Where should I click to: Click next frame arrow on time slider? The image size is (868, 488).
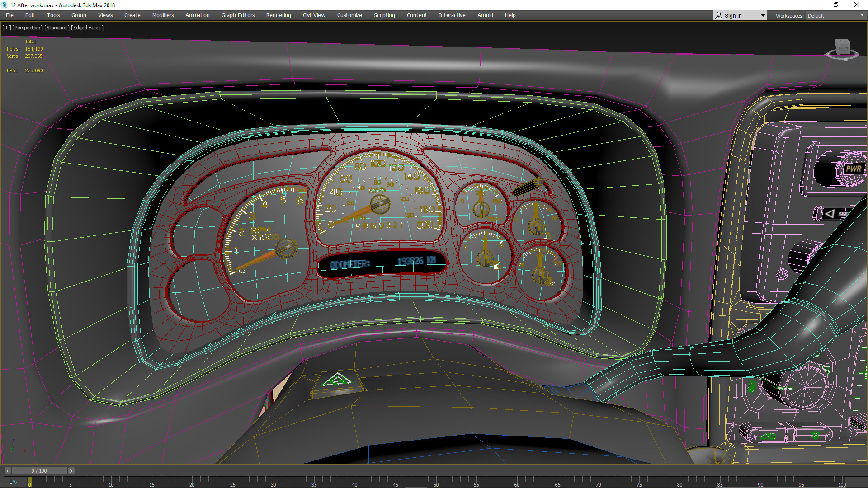click(71, 471)
